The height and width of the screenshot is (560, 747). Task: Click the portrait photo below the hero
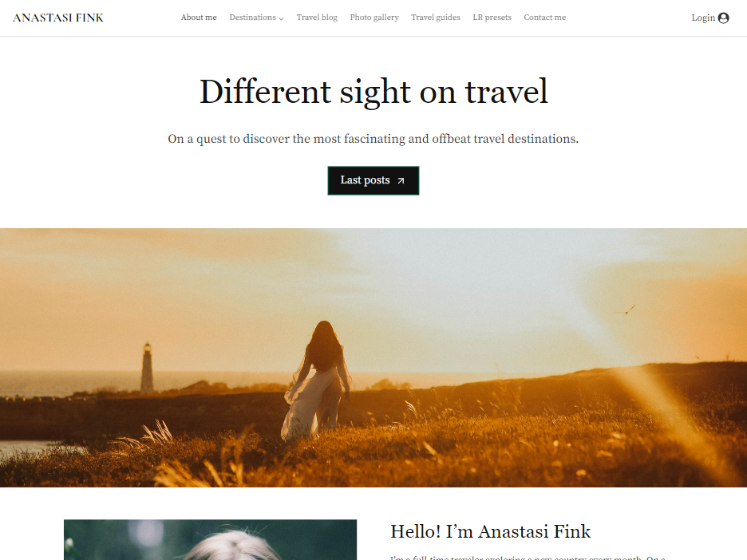point(210,540)
